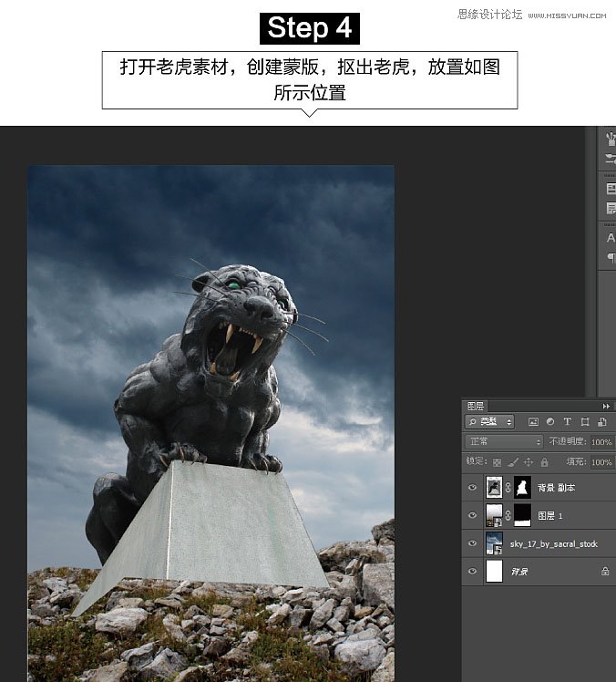Click the 背景 副本 layer mask thumbnail

pos(521,488)
